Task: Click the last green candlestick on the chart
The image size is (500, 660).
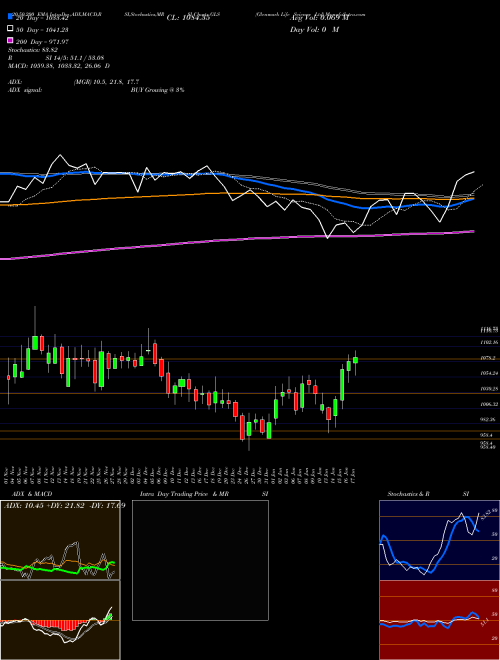Action: click(x=356, y=360)
